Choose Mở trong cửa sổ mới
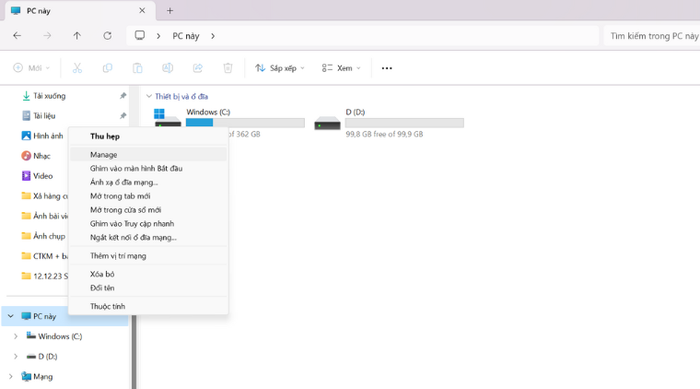The image size is (700, 389). point(148,210)
